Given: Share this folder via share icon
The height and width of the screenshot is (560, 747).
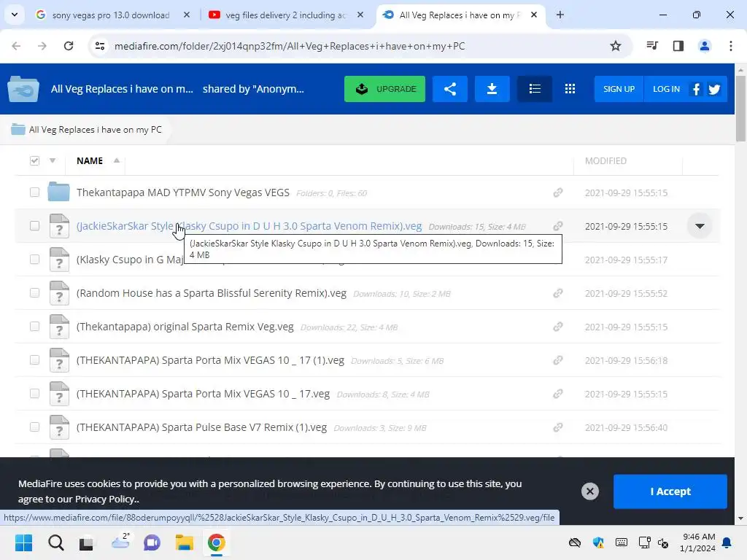Looking at the screenshot, I should (x=449, y=89).
